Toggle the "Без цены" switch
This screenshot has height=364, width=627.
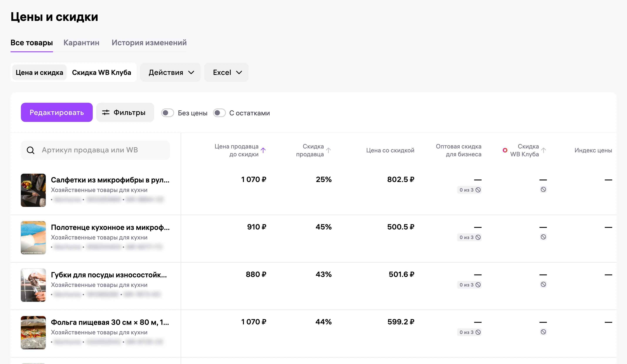tap(167, 113)
